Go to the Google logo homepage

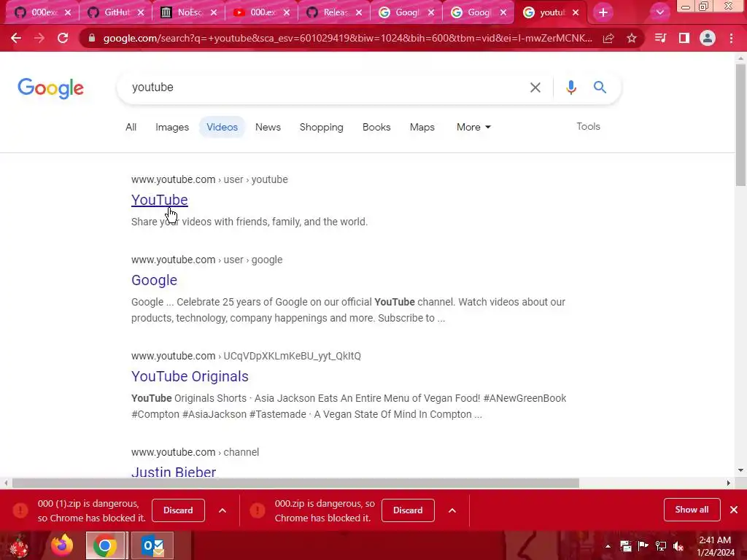[50, 88]
